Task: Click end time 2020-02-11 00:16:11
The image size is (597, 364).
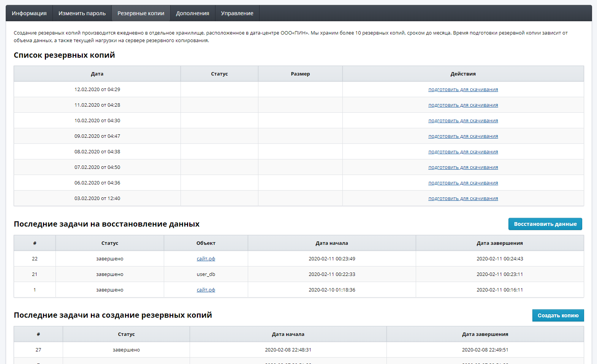Action: tap(500, 290)
